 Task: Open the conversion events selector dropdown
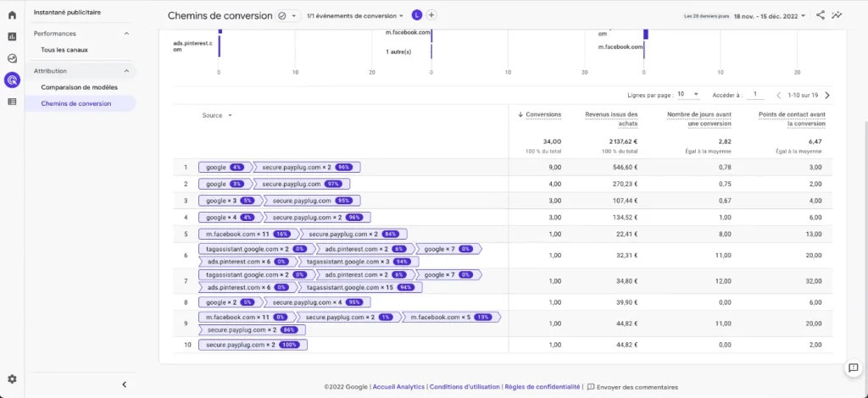tap(355, 16)
